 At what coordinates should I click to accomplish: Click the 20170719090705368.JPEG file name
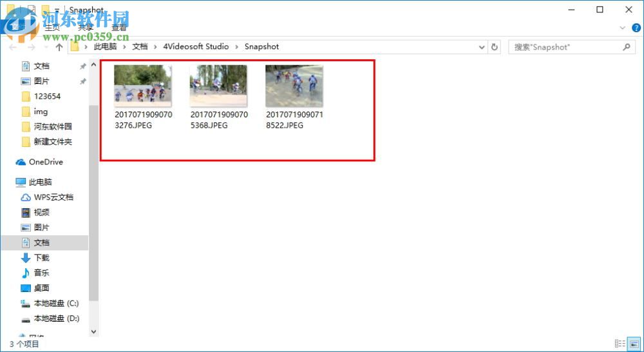[219, 120]
